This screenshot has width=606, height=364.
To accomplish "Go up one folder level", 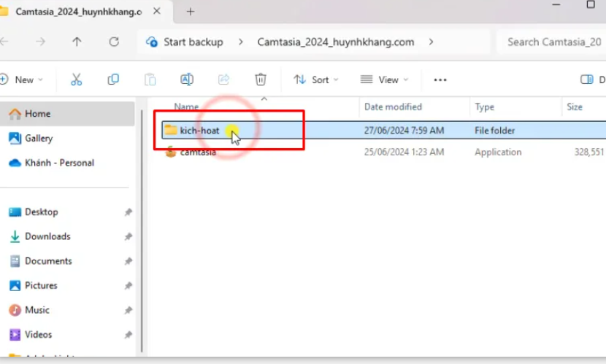I will click(77, 42).
